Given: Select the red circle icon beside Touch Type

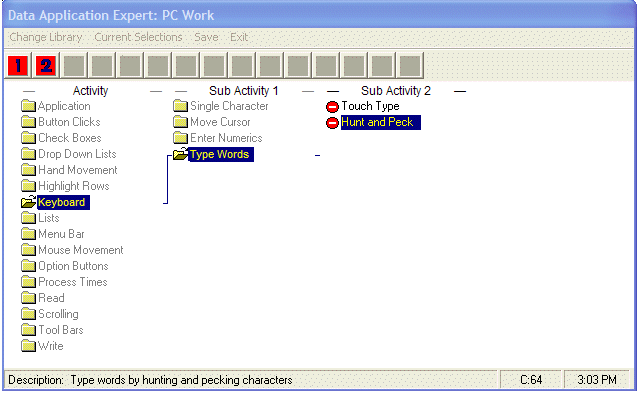Looking at the screenshot, I should coord(332,107).
